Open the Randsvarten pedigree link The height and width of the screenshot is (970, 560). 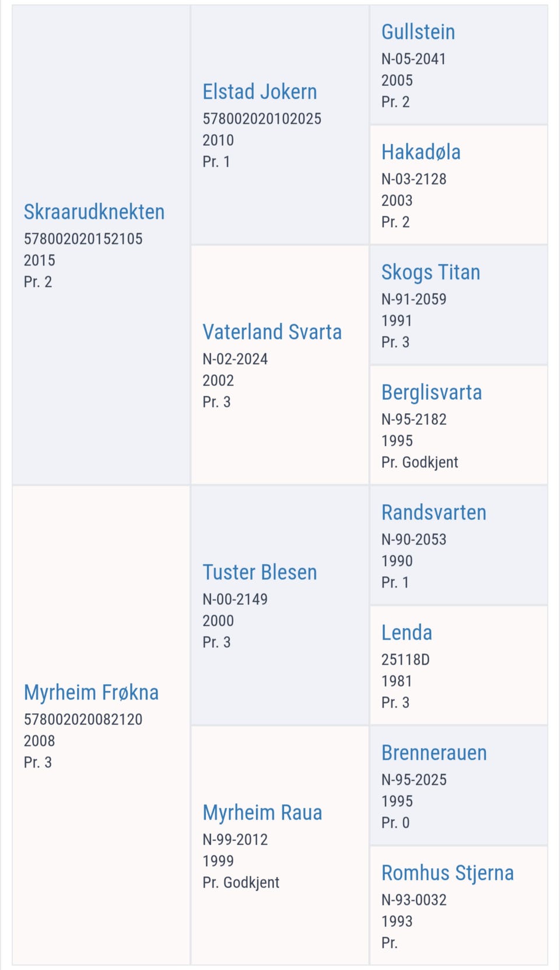(x=433, y=512)
